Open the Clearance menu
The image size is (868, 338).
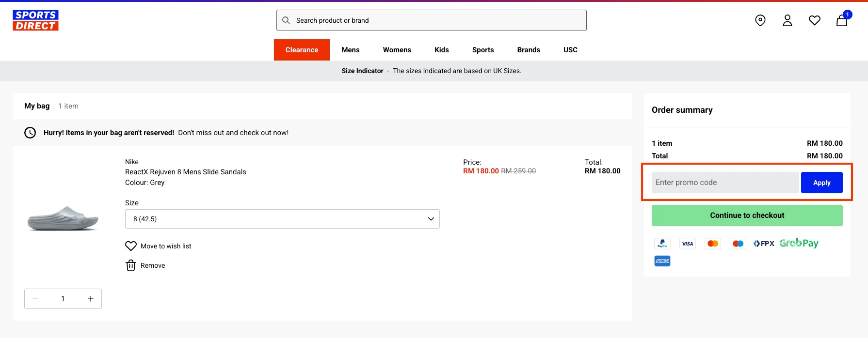(302, 50)
